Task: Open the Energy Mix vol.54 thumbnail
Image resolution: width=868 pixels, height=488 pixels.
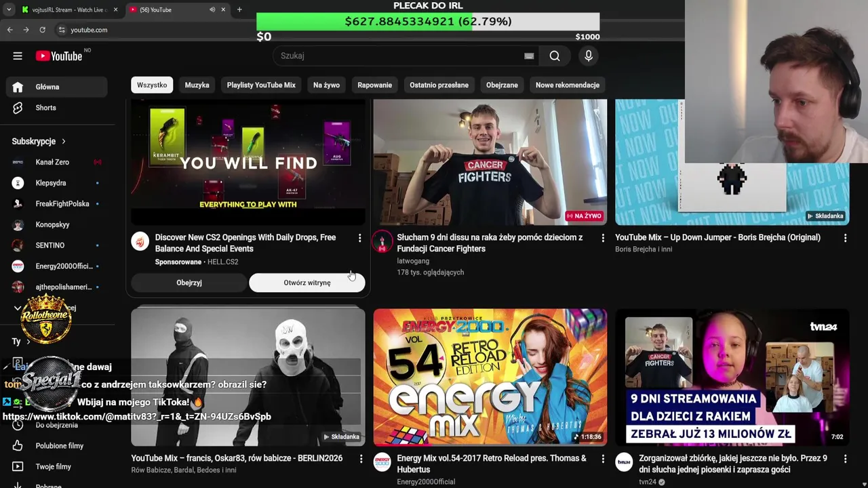Action: (x=490, y=377)
